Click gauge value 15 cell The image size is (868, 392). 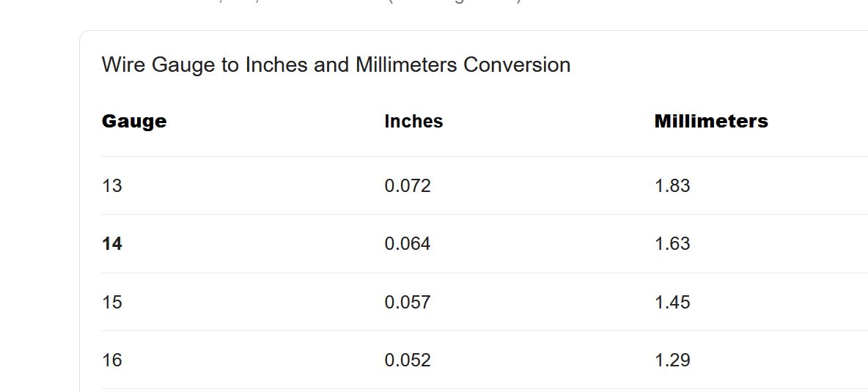tap(112, 302)
